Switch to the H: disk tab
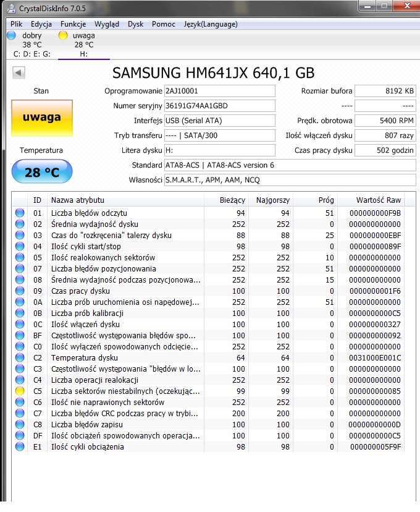The image size is (420, 512). click(84, 45)
